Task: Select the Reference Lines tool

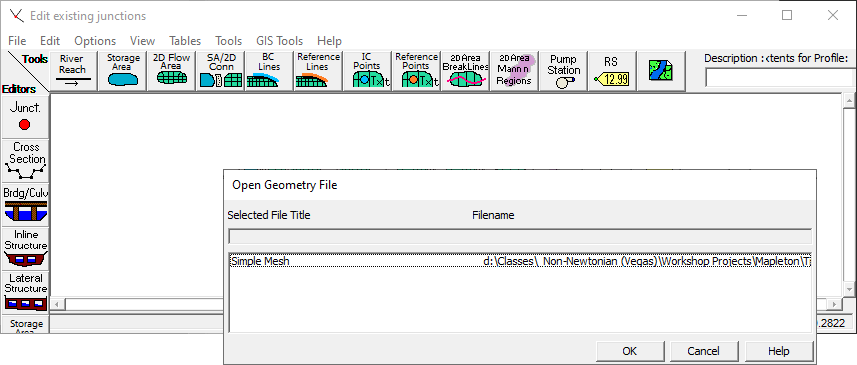Action: 318,70
